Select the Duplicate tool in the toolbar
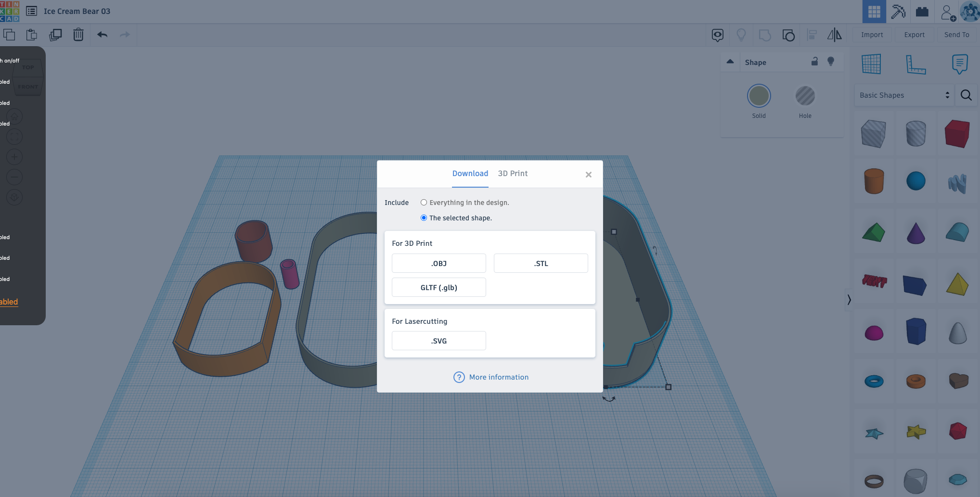 click(x=55, y=34)
